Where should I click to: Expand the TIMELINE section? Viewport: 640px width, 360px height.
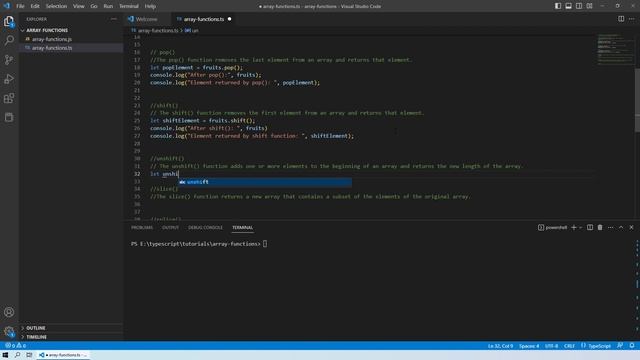[x=36, y=337]
